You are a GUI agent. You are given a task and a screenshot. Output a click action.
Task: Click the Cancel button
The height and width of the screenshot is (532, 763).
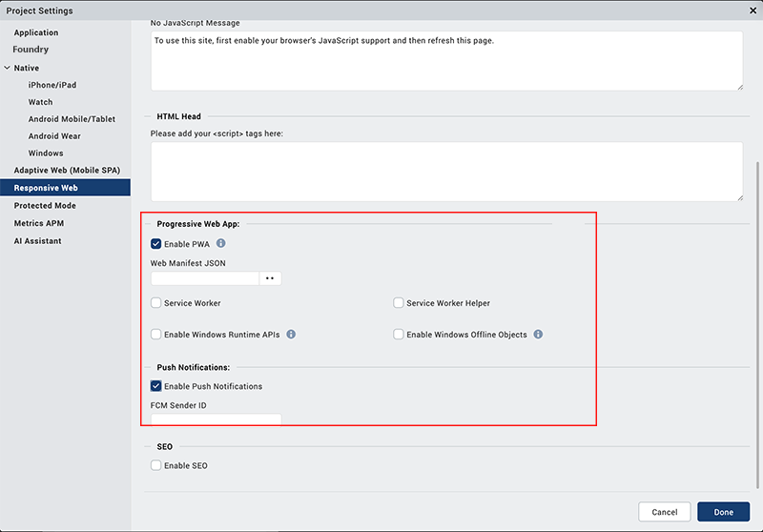pos(665,512)
